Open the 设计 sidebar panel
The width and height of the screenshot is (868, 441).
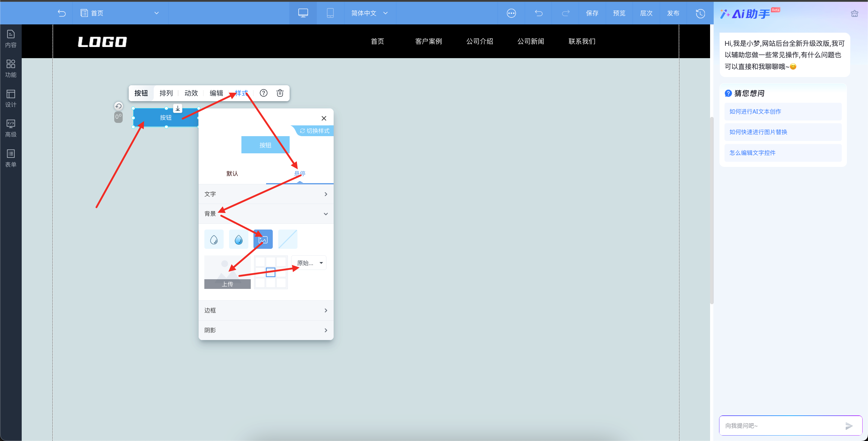click(x=11, y=99)
